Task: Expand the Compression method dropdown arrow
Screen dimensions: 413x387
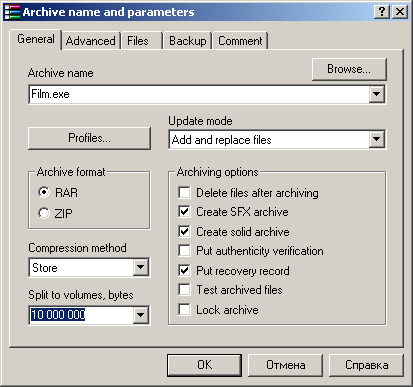Action: [x=141, y=267]
